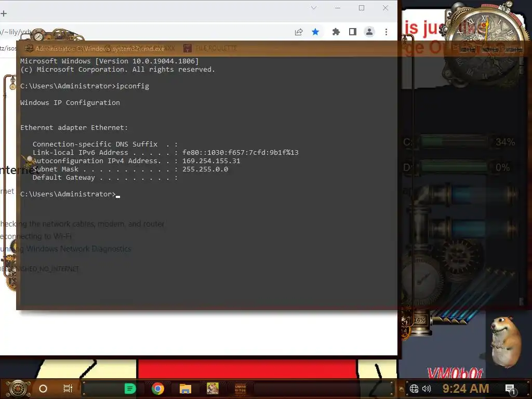The image size is (532, 399).
Task: Open Chrome's Extensions puzzle icon
Action: tap(336, 32)
